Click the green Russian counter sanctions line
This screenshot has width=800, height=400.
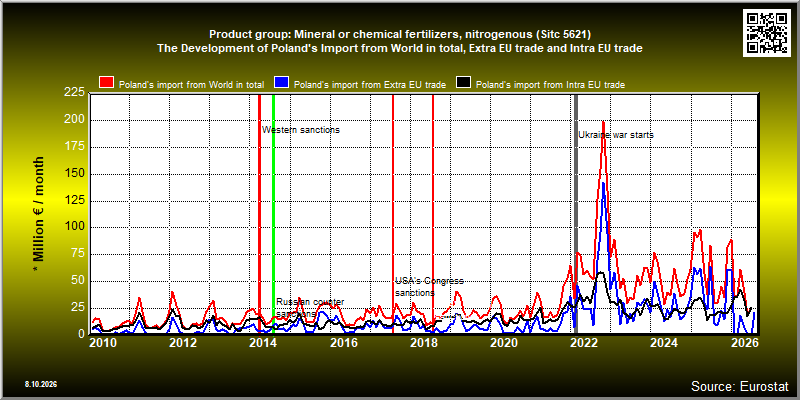pos(273,214)
